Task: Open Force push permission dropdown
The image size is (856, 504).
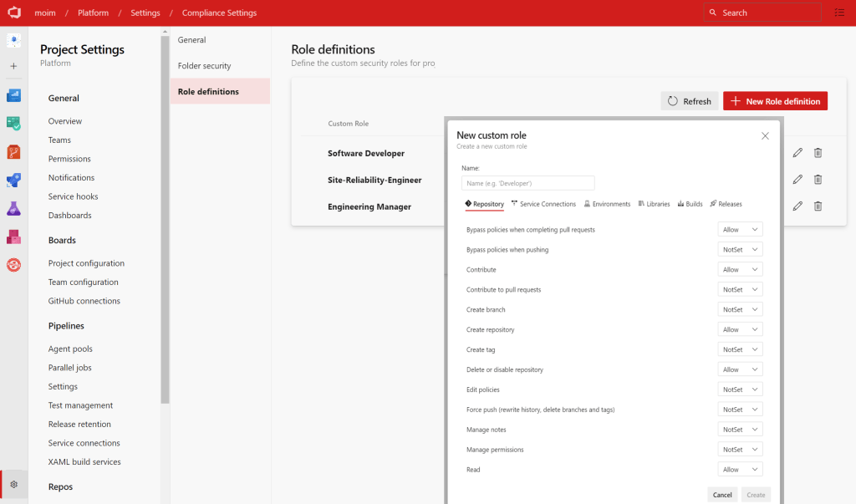Action: click(x=740, y=410)
